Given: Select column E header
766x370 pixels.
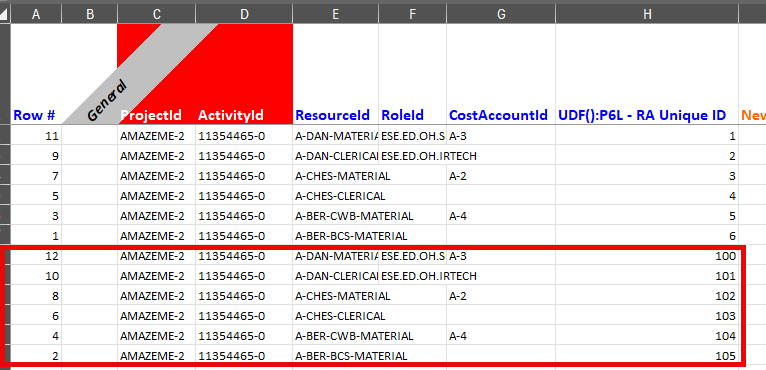Looking at the screenshot, I should tap(336, 15).
